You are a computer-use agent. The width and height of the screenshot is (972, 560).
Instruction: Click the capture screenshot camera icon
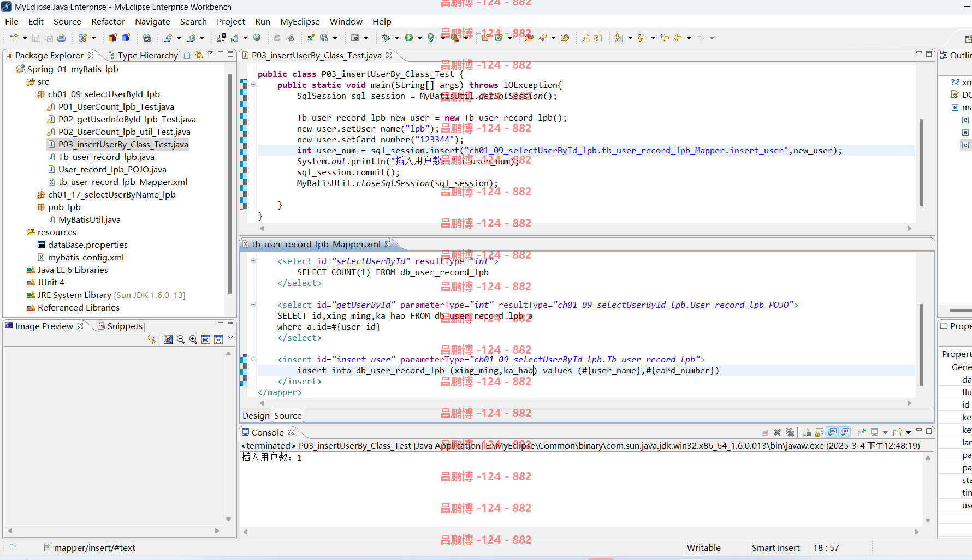point(355,38)
